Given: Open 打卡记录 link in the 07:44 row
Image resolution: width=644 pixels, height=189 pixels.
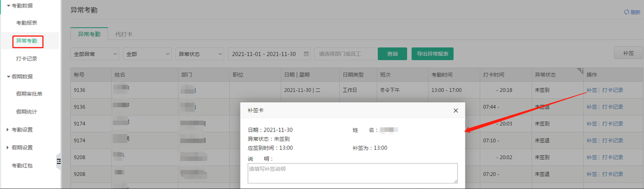Looking at the screenshot, I should pyautogui.click(x=612, y=107).
